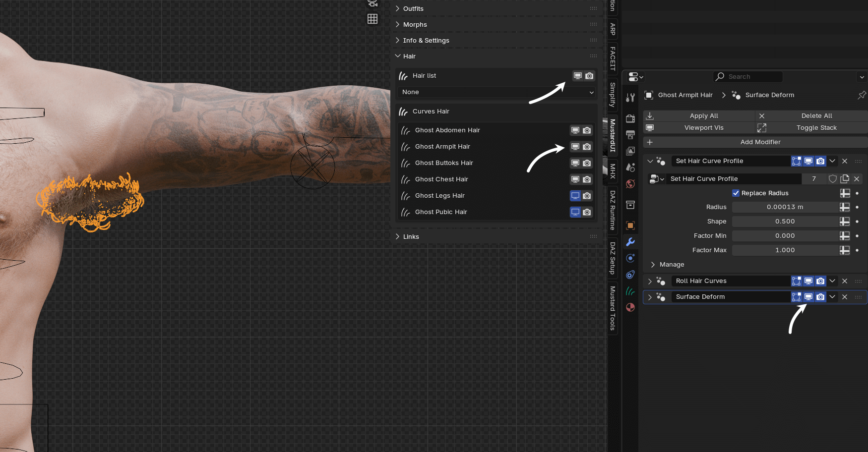Toggle Surface Deform modifier viewport display

(x=808, y=297)
